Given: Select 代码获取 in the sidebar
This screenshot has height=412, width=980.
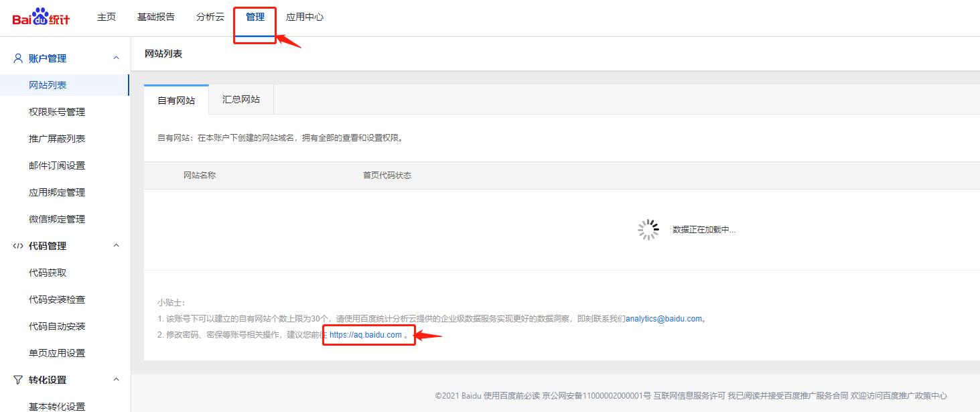Looking at the screenshot, I should [47, 272].
